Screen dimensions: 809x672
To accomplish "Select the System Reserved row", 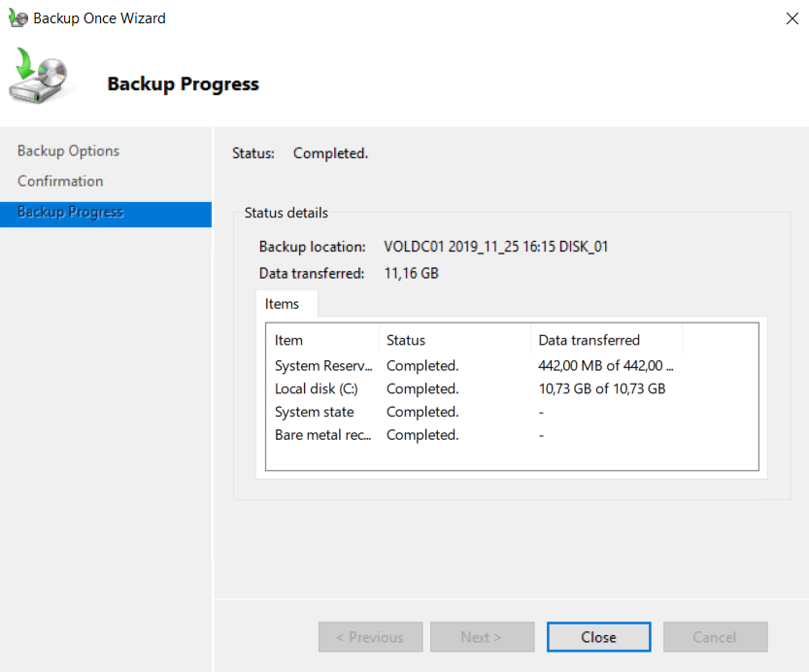I will tap(323, 366).
